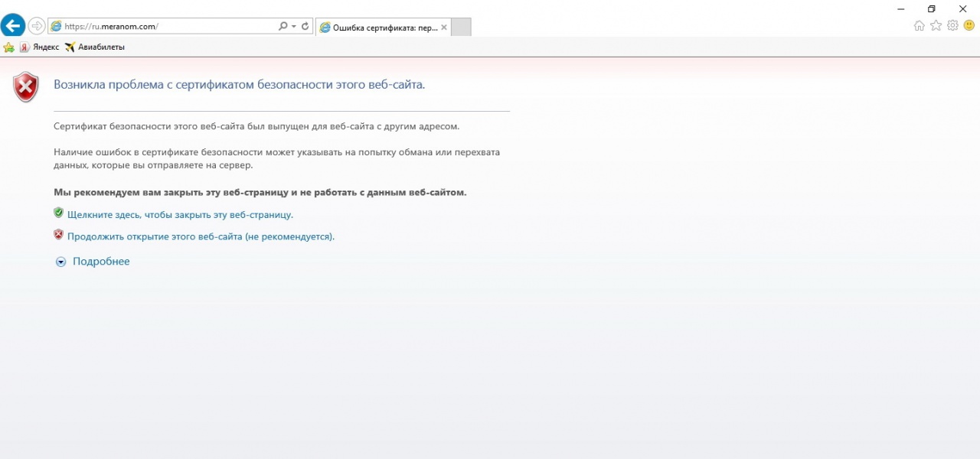Close the Ошибка сертификата tab

click(x=444, y=27)
